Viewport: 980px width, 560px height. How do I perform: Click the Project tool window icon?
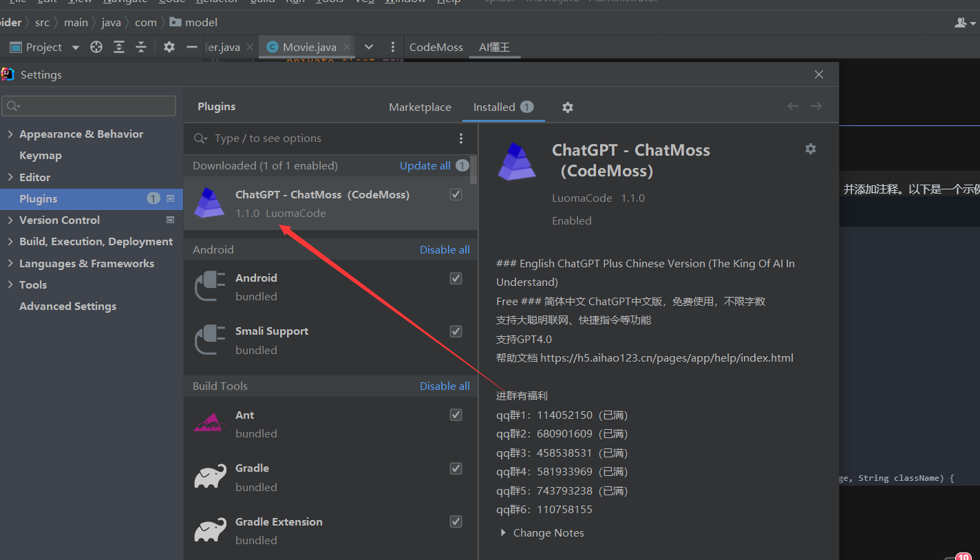15,47
